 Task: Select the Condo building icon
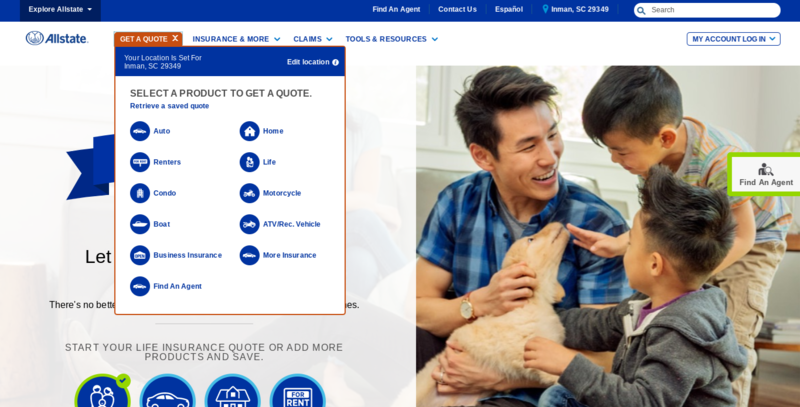(x=140, y=193)
